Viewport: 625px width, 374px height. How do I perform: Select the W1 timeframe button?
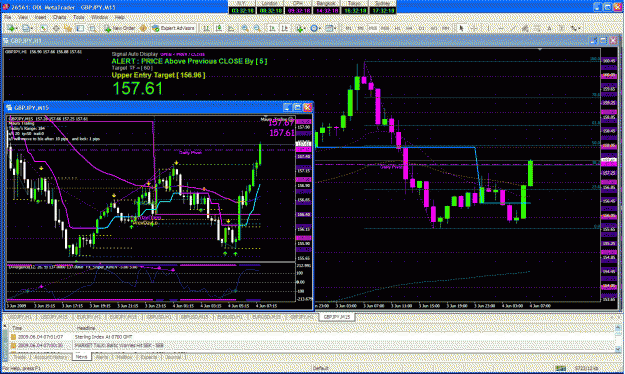point(434,28)
